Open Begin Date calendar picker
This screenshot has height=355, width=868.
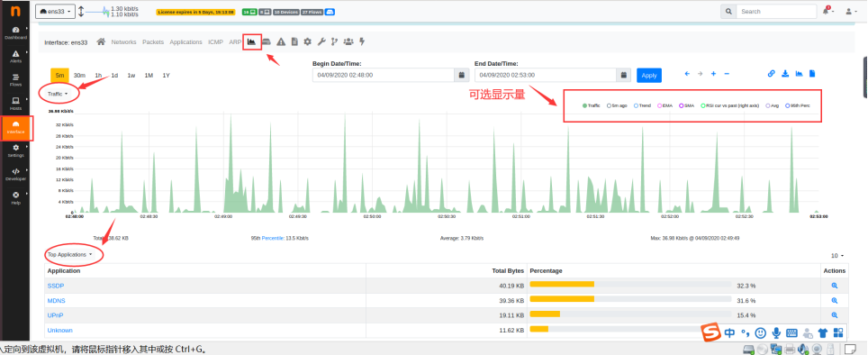click(461, 76)
